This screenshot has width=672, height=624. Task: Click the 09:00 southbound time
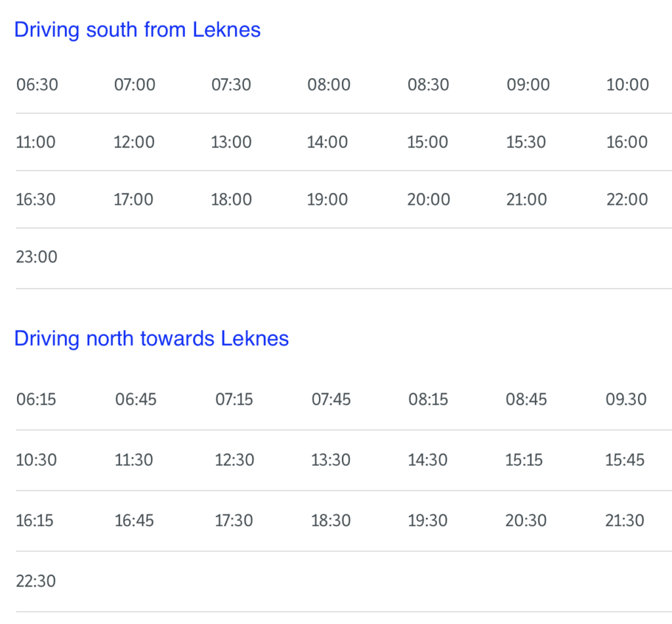click(528, 85)
